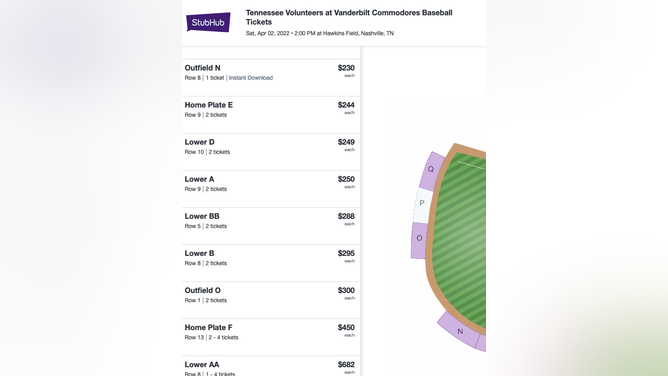This screenshot has height=376, width=668.
Task: Select section O on the stadium map
Action: [419, 240]
